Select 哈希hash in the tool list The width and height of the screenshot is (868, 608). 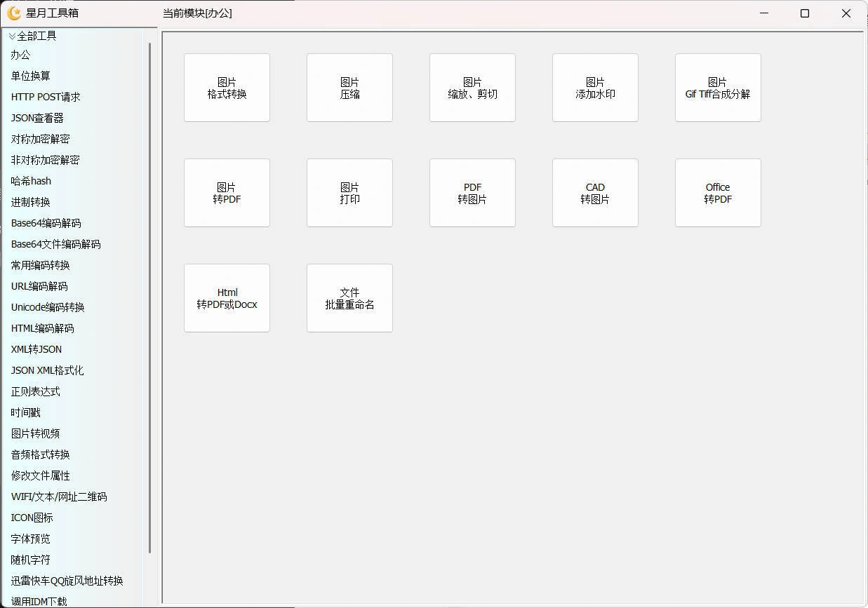(x=31, y=181)
